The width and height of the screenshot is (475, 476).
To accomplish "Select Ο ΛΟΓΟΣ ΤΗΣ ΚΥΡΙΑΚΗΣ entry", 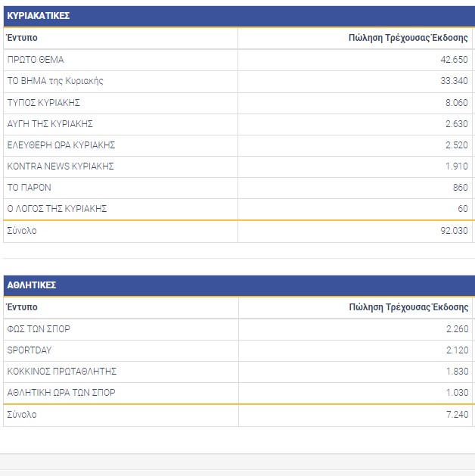I will pos(57,208).
